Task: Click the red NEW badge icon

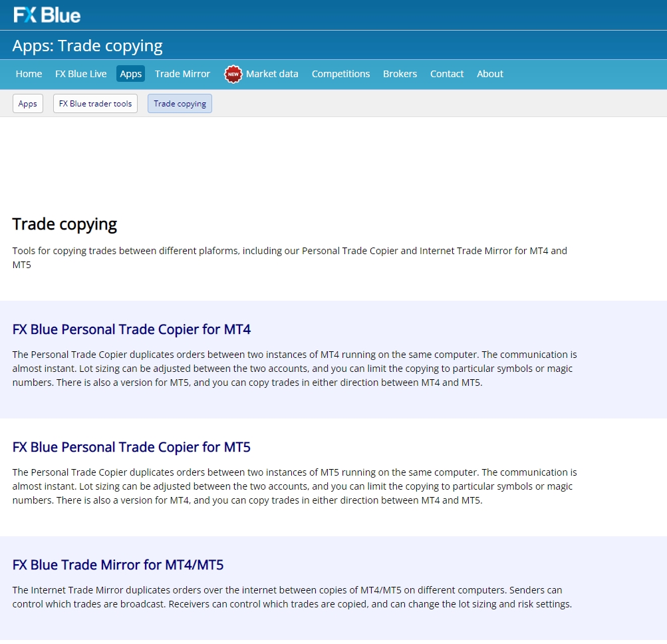Action: coord(233,74)
